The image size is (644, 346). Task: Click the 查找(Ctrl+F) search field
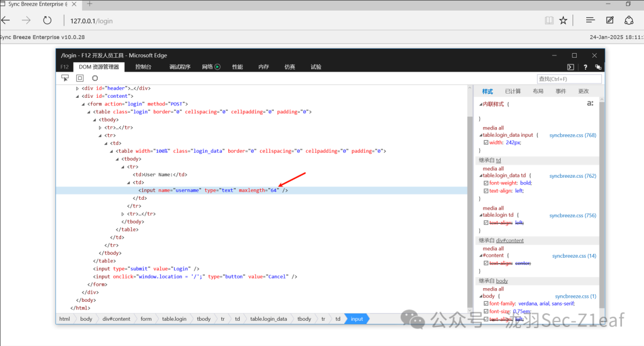(569, 79)
